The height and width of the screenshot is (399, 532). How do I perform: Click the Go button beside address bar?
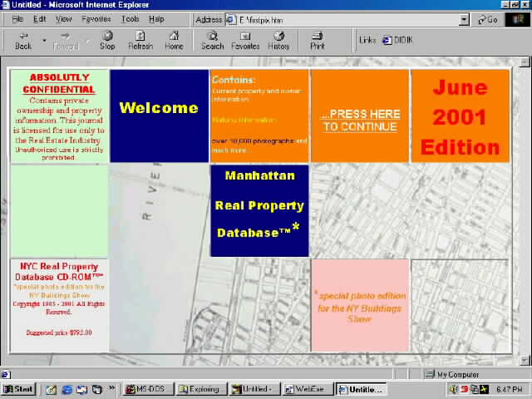(x=488, y=19)
